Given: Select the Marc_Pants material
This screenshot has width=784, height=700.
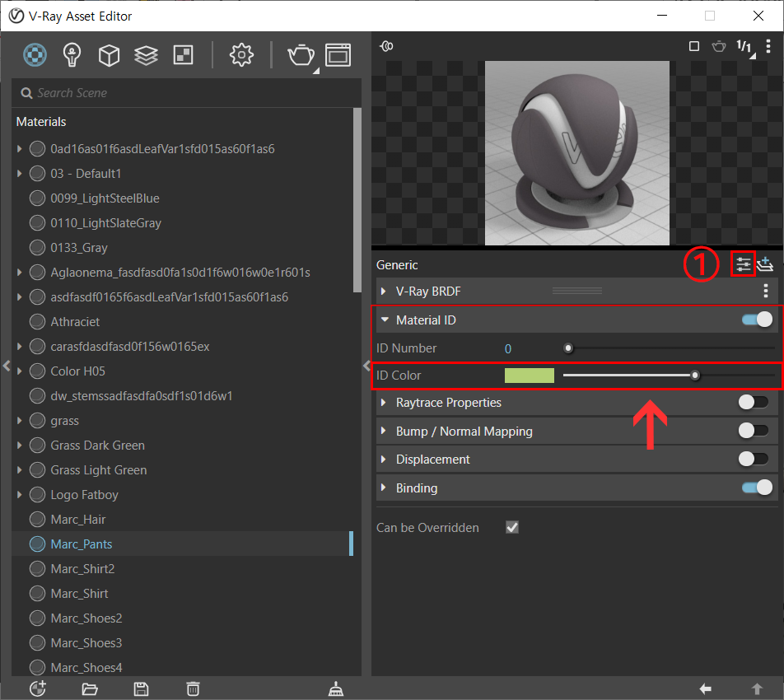Looking at the screenshot, I should point(182,544).
